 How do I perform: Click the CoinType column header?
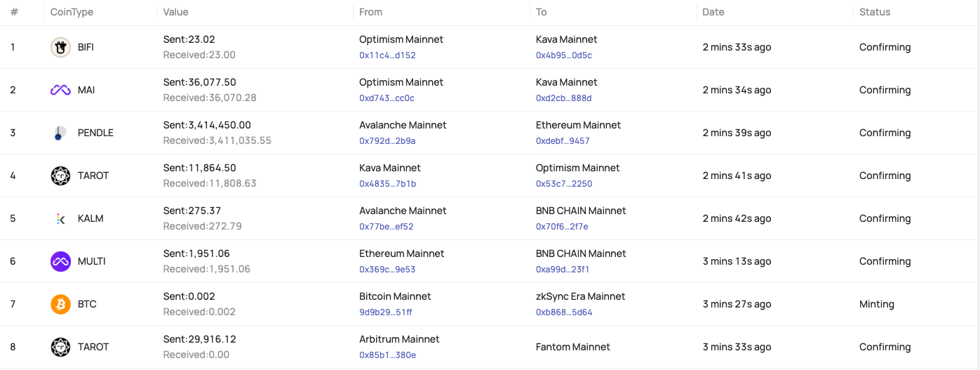[x=72, y=12]
